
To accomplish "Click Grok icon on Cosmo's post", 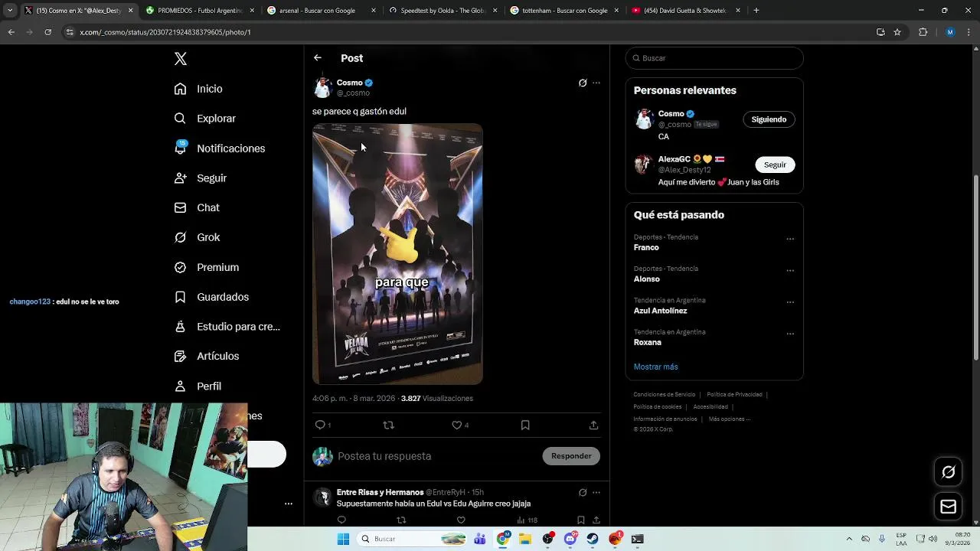I will pos(583,83).
